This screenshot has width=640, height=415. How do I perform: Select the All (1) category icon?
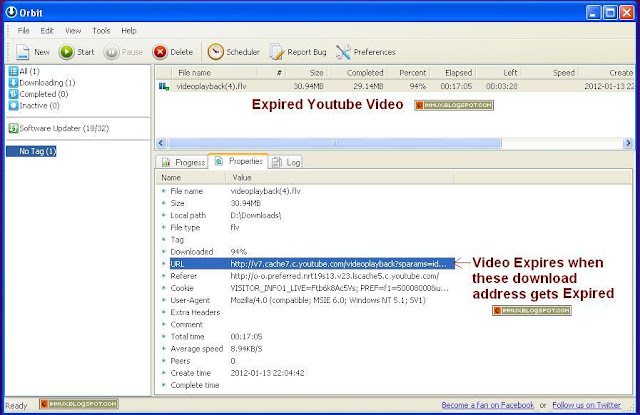(13, 71)
